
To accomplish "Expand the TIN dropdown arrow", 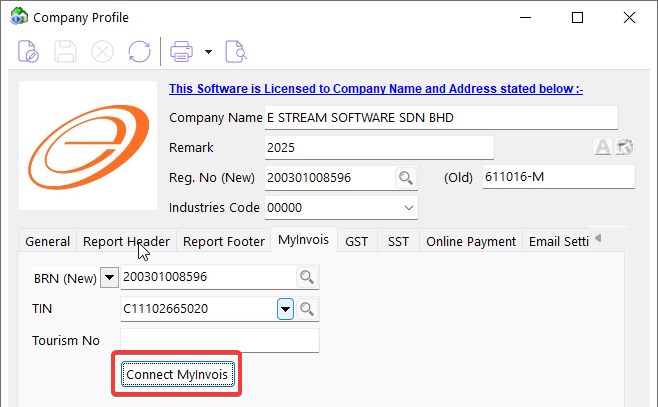I will pyautogui.click(x=285, y=309).
